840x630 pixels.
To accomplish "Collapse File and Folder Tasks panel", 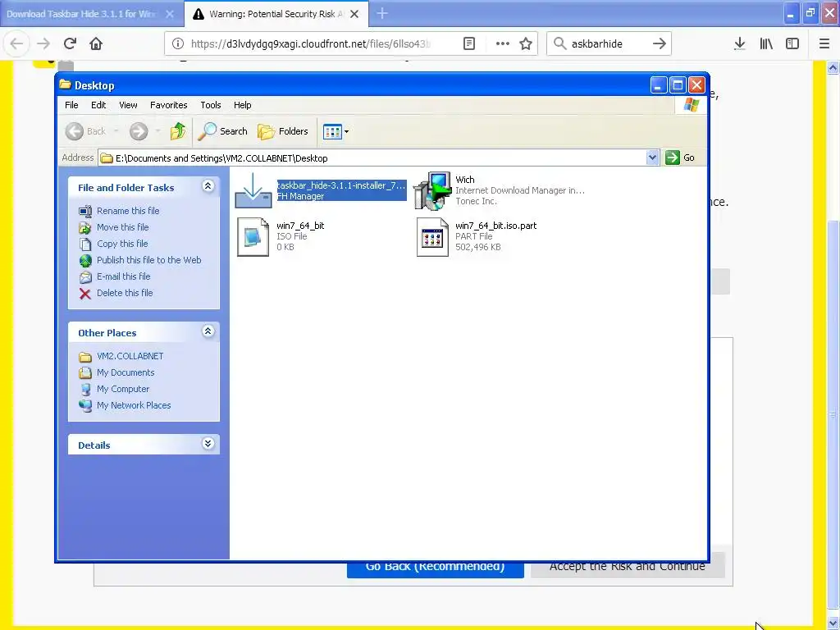I will coord(208,186).
